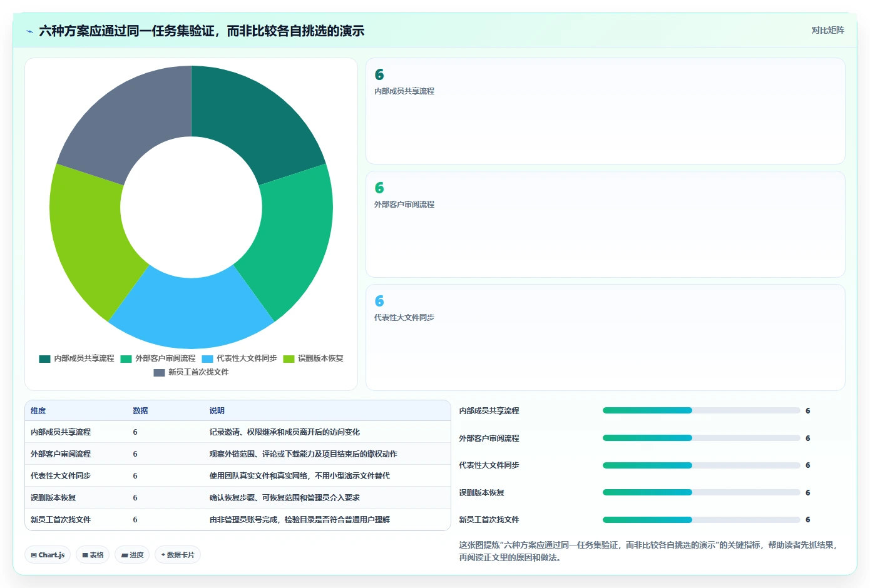Image resolution: width=870 pixels, height=588 pixels.
Task: Click the lightning icon beside the title
Action: 29,31
